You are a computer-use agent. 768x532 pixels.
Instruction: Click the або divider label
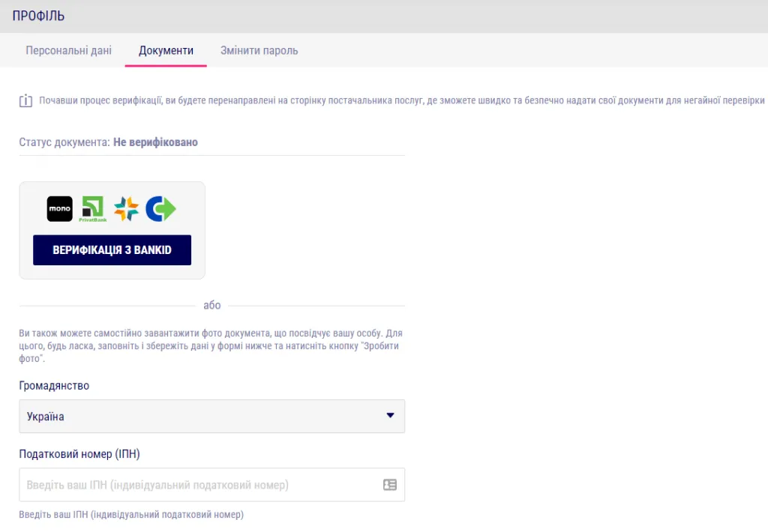212,306
